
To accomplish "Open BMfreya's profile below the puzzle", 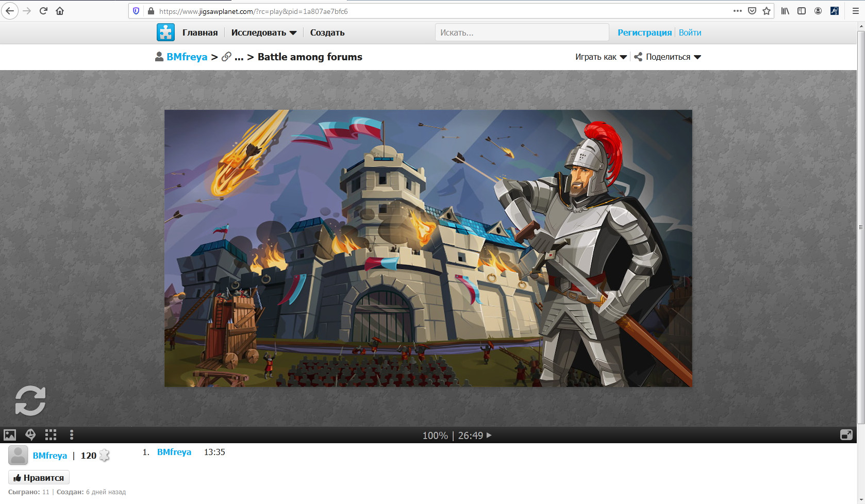I will [50, 456].
